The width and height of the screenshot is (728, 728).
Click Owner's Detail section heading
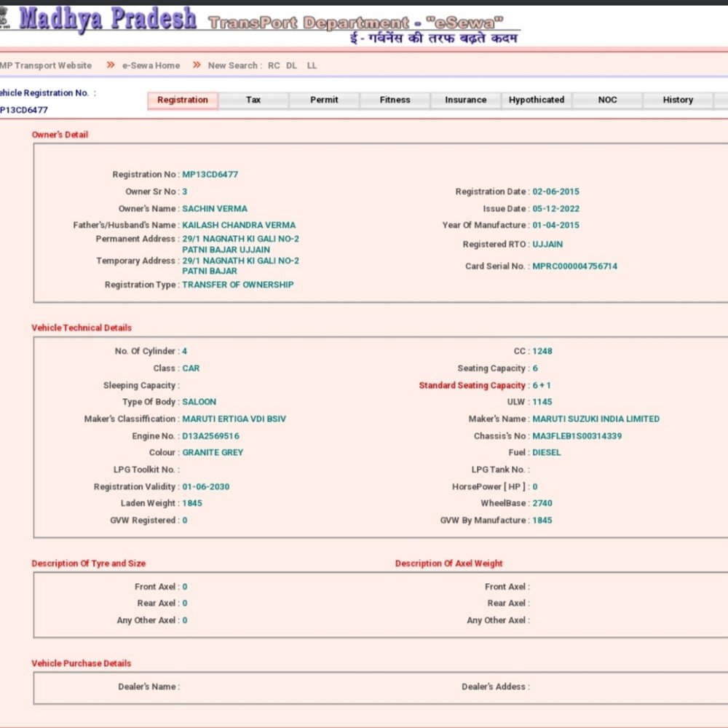coord(60,135)
